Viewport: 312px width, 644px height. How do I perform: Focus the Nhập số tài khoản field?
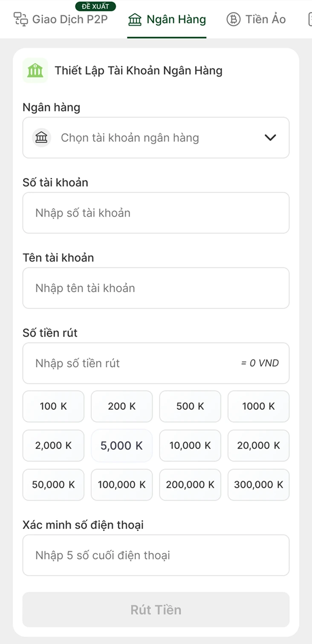pyautogui.click(x=156, y=213)
